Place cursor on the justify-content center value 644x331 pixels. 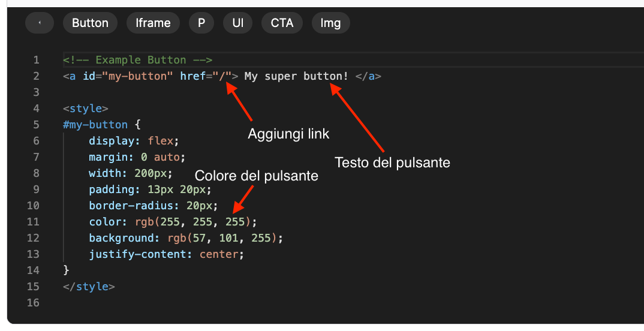click(x=219, y=254)
